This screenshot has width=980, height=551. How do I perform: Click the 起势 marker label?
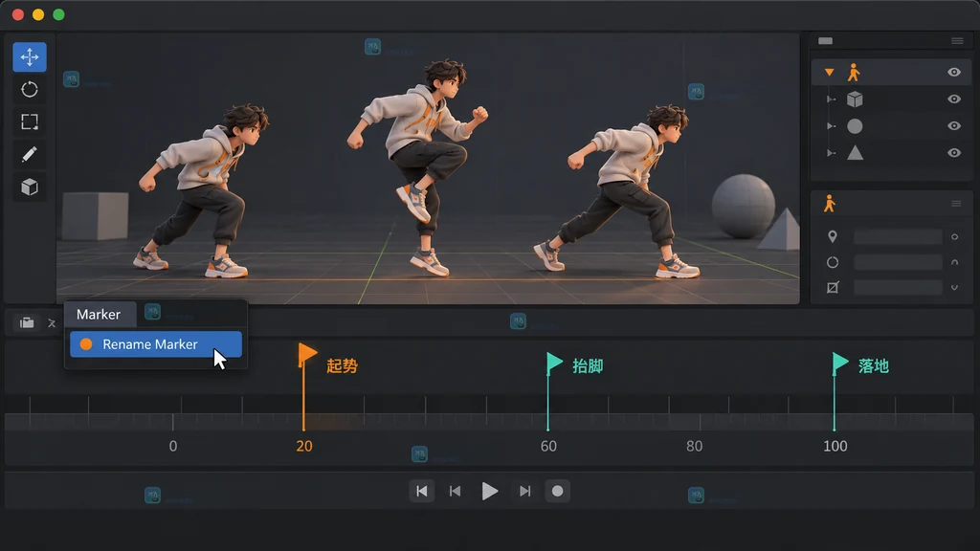[x=342, y=366]
